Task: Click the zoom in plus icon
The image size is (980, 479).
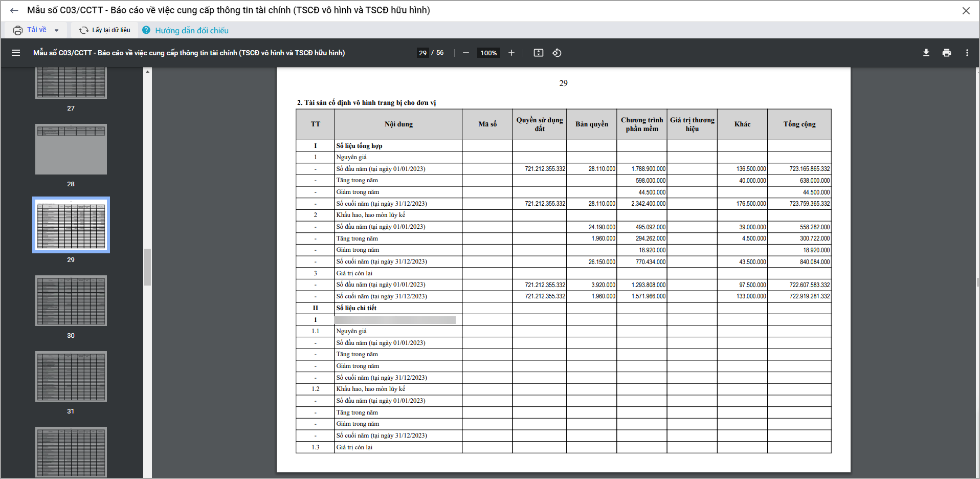Action: (x=511, y=53)
